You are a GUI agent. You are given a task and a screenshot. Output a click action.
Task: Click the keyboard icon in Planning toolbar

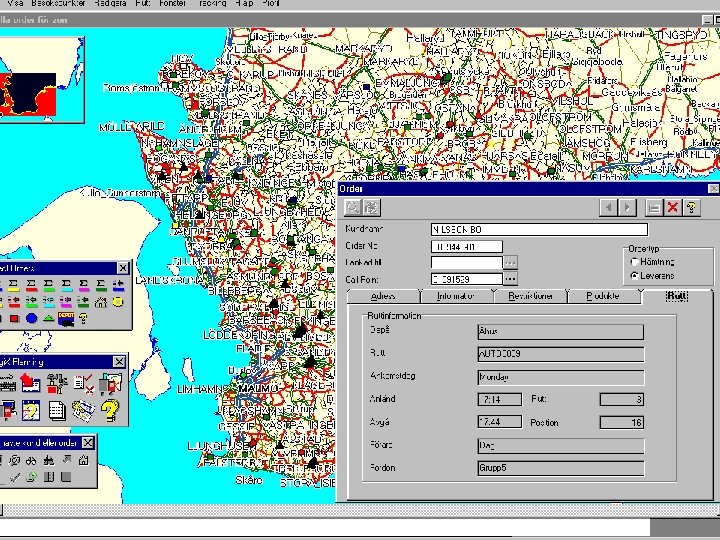click(7, 384)
